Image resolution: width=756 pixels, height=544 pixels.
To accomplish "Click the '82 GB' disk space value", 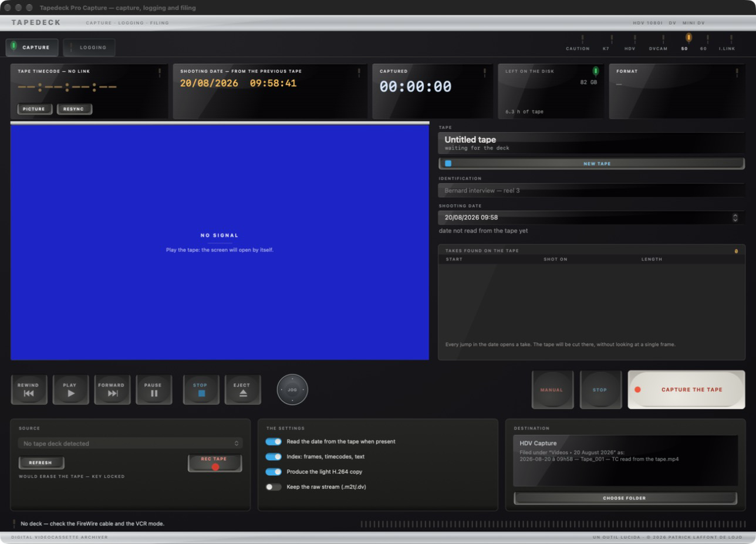I will (x=589, y=83).
